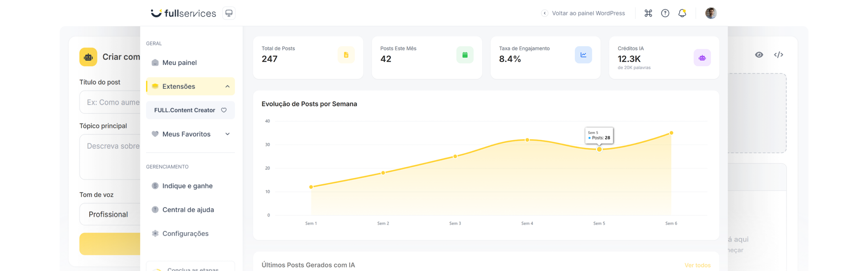868x271 pixels.
Task: Go to Meu painel in sidebar
Action: [x=180, y=63]
